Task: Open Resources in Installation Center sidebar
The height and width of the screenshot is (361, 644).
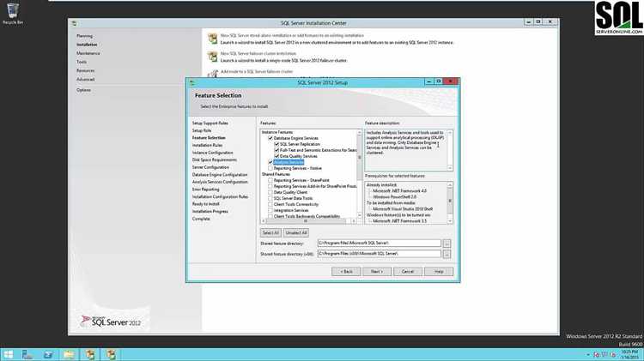Action: [85, 70]
